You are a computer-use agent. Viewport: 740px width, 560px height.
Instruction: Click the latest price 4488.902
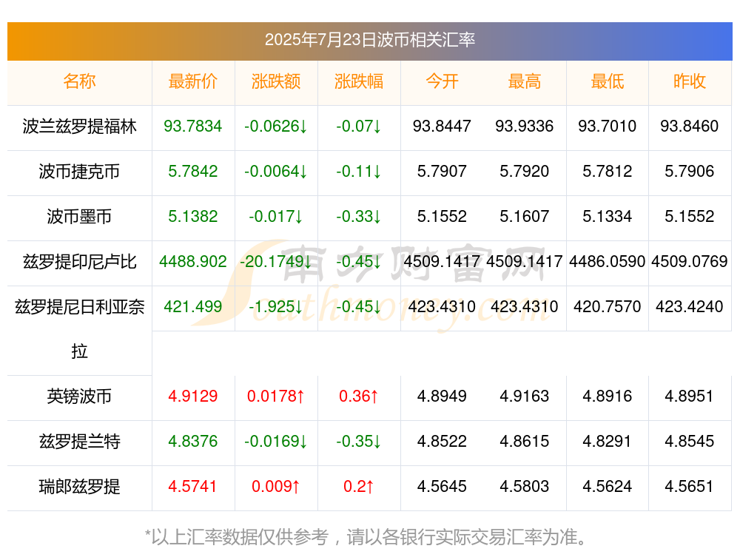(x=193, y=261)
